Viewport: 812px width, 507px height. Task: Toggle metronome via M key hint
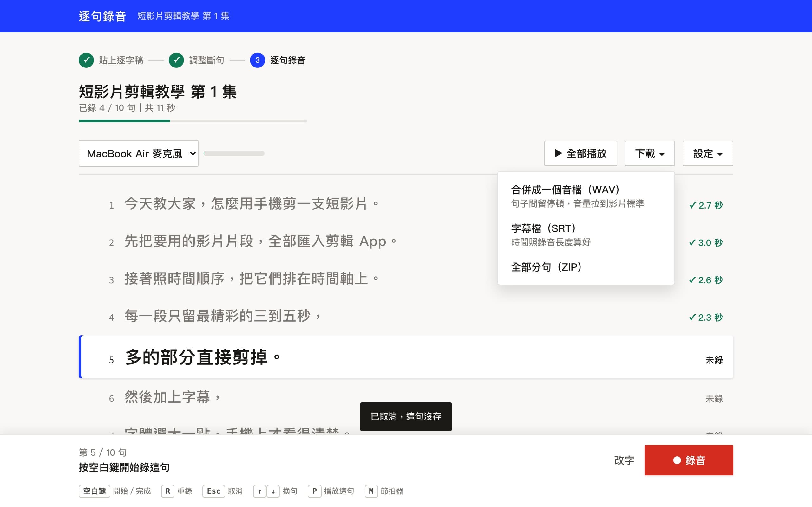point(371,491)
